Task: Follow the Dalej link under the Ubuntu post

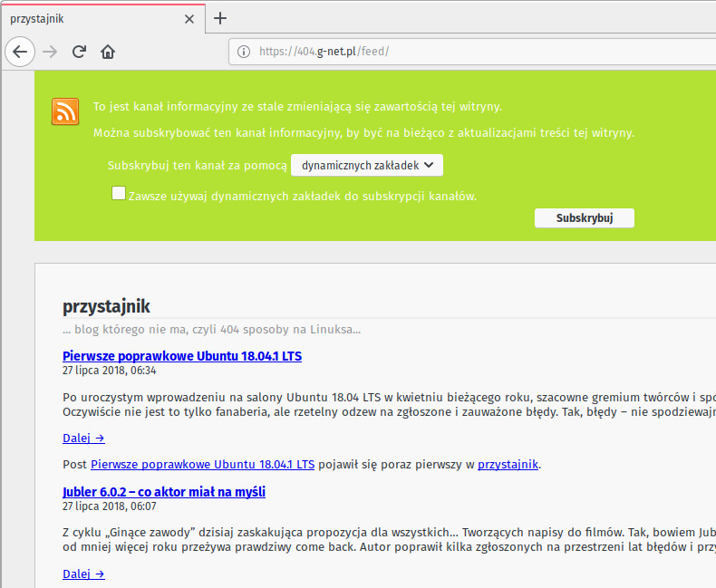Action: coord(83,439)
